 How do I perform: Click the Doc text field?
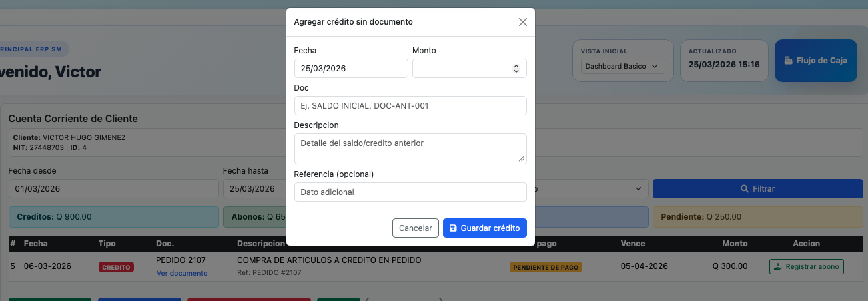(410, 105)
